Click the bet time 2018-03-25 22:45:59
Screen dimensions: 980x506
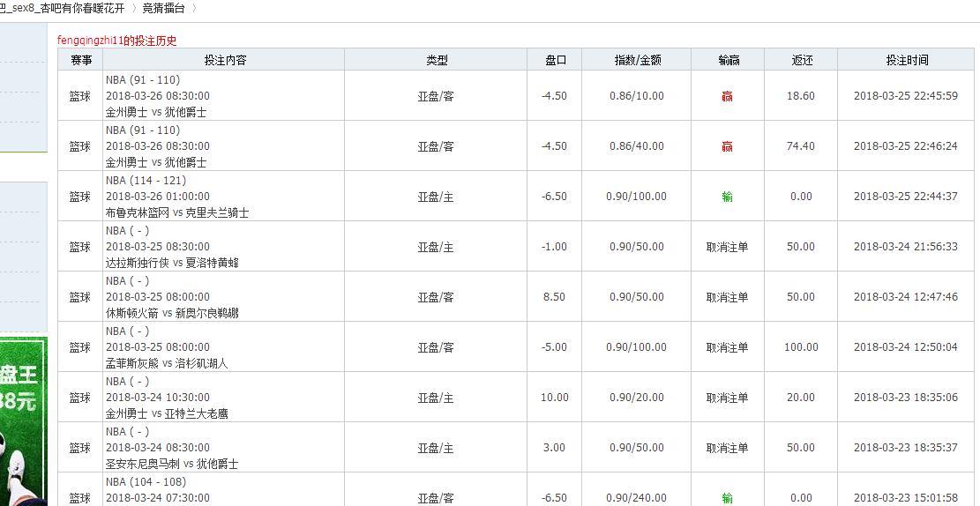click(x=906, y=95)
